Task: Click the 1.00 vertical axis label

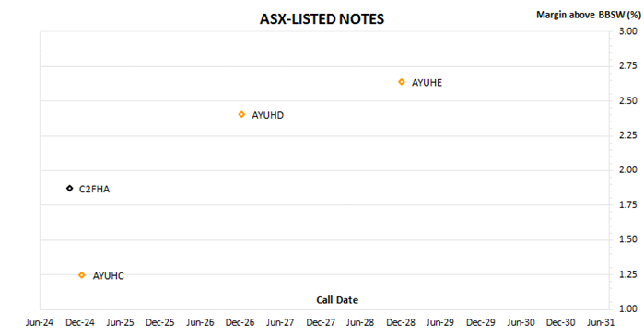Action: click(628, 308)
